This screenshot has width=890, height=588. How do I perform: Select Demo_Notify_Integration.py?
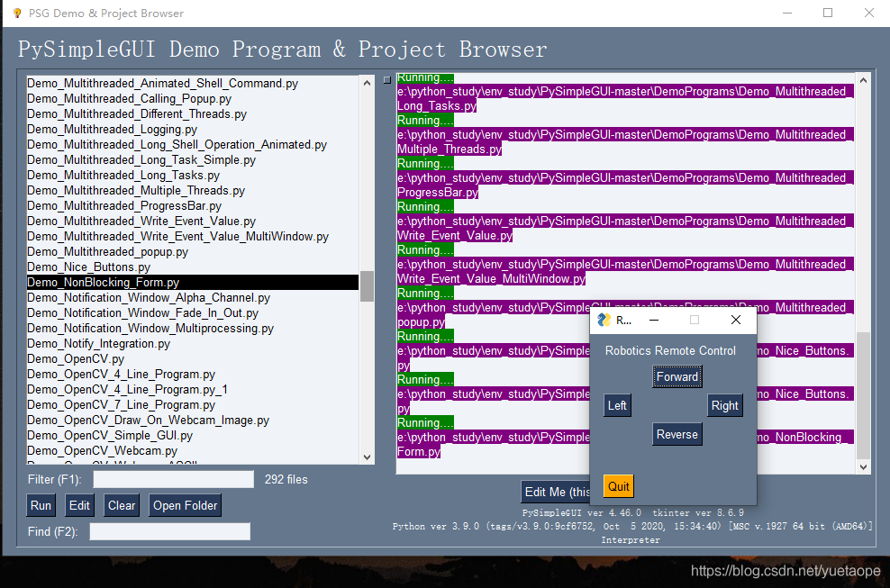pos(193,344)
